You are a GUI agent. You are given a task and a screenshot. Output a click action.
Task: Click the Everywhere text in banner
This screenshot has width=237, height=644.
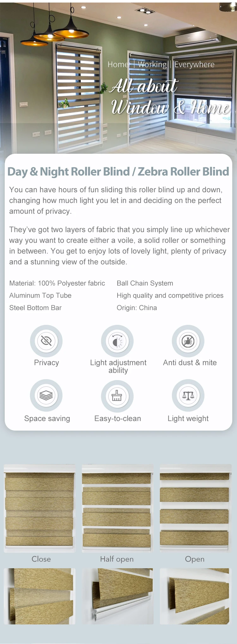194,64
